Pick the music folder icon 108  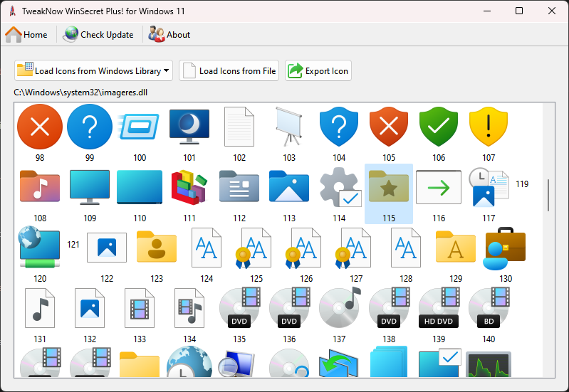point(40,187)
